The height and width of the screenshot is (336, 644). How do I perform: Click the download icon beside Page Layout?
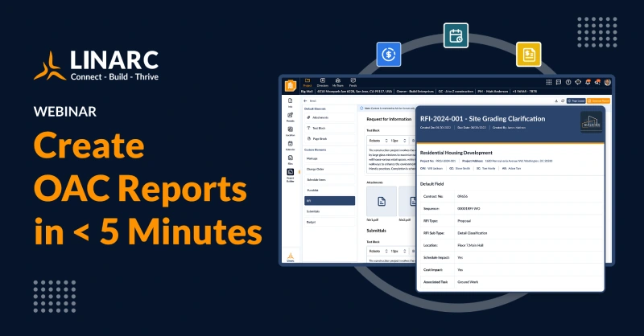pos(556,100)
